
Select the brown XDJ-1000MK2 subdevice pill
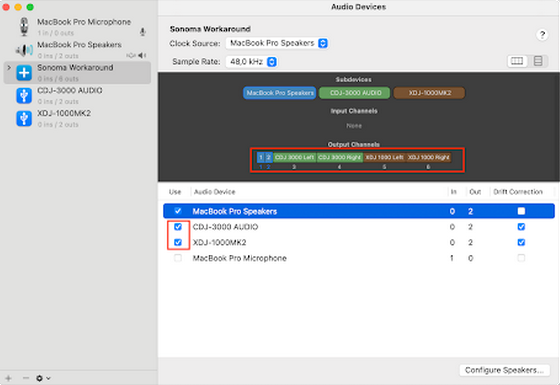tap(429, 93)
